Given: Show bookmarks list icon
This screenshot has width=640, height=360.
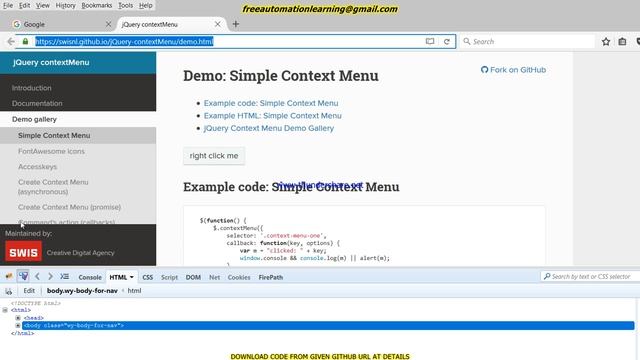Looking at the screenshot, I should 622,41.
